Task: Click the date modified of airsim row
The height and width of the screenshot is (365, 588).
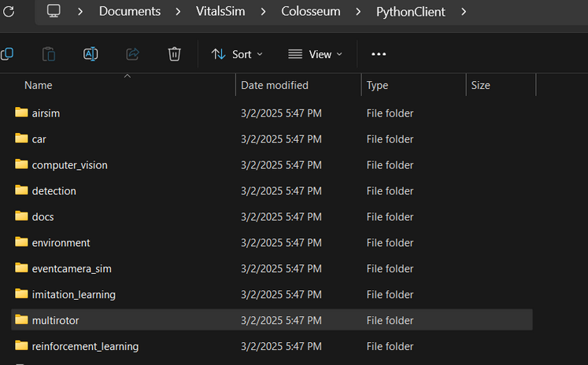Action: (x=281, y=113)
